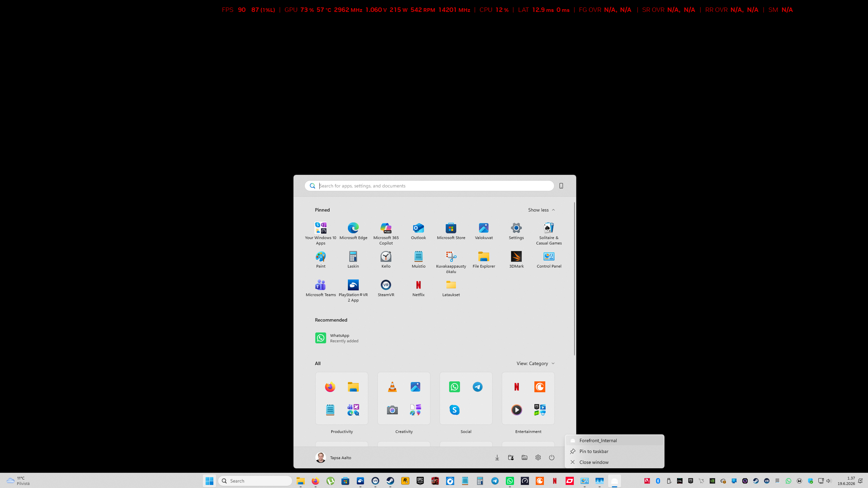Launch pinned SteamVR app in Start menu

386,288
